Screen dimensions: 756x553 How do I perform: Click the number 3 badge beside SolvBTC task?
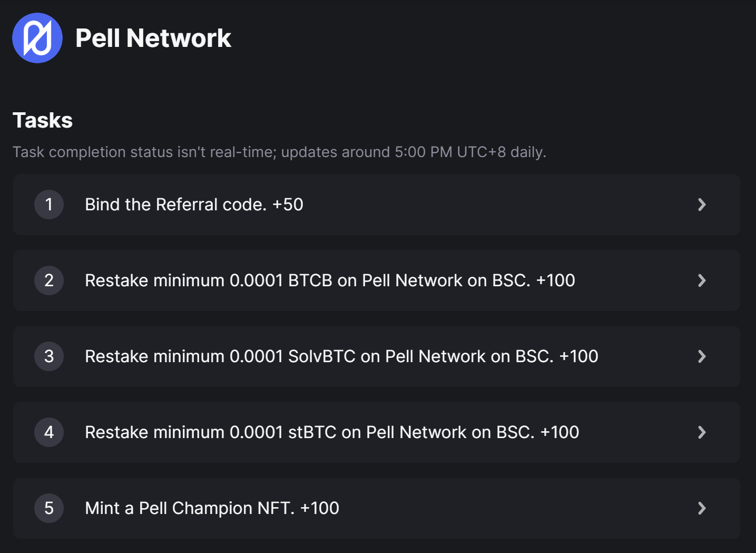coord(49,356)
